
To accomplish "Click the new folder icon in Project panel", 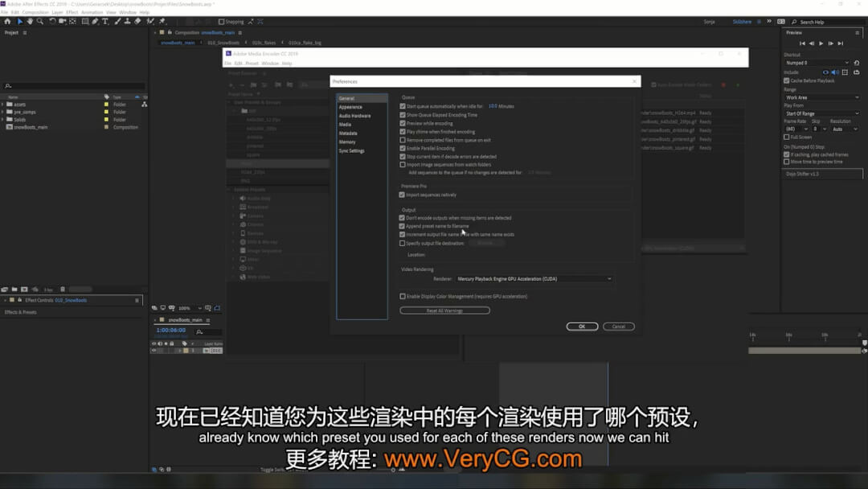I will point(14,289).
